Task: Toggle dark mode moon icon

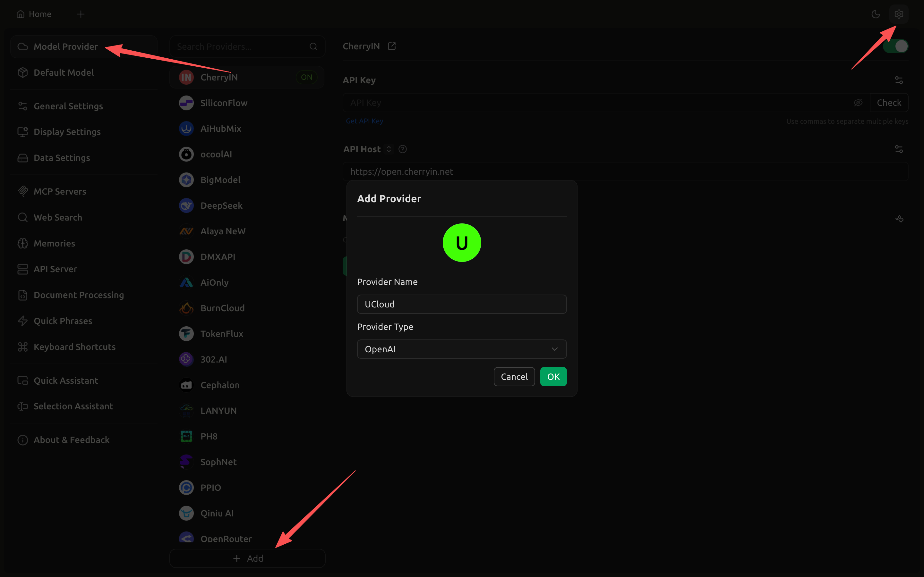Action: (876, 14)
